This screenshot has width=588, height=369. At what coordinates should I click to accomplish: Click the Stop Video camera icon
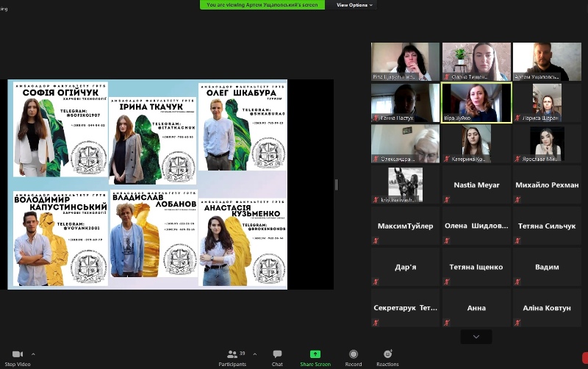pos(18,354)
